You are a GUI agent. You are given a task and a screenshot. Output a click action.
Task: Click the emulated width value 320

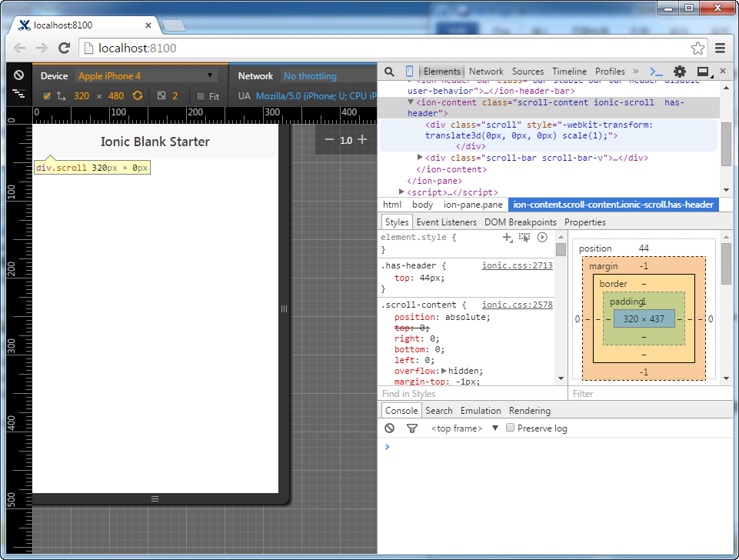[x=82, y=96]
